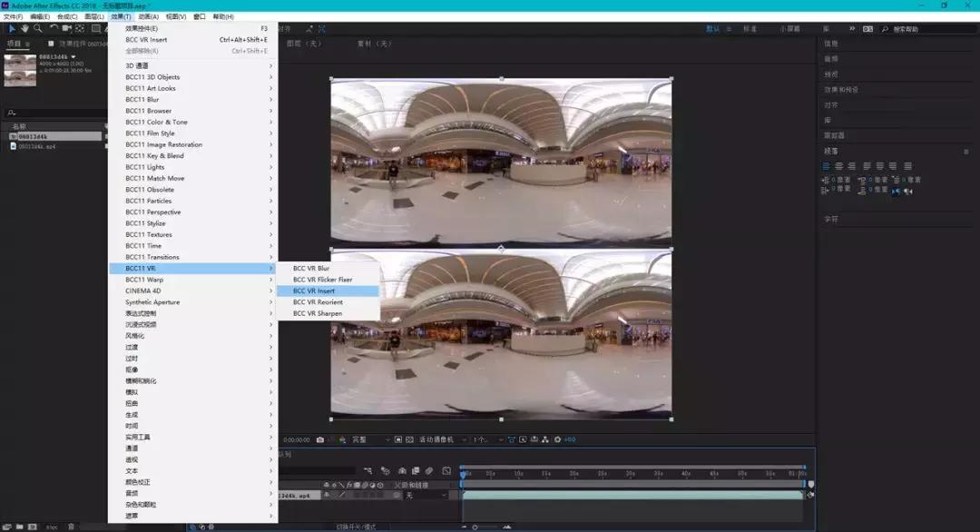
Task: Click the snapshot camera icon under the viewer
Action: click(319, 440)
